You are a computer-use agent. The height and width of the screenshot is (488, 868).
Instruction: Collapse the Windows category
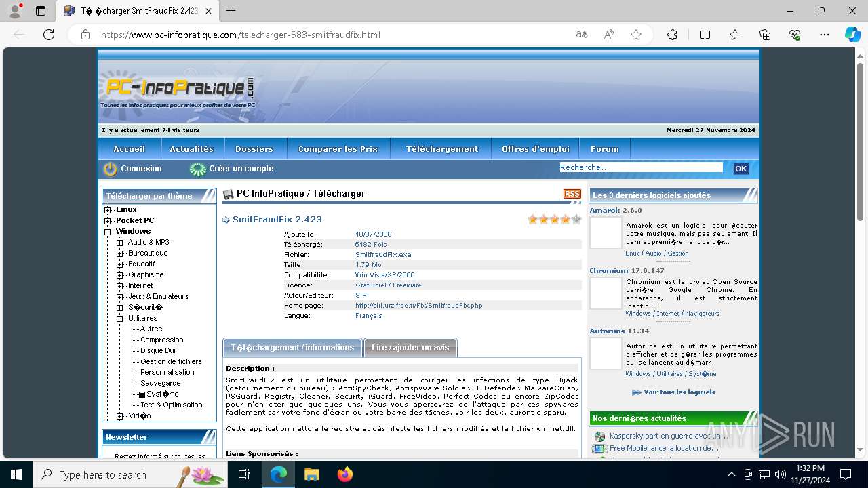[x=108, y=232]
